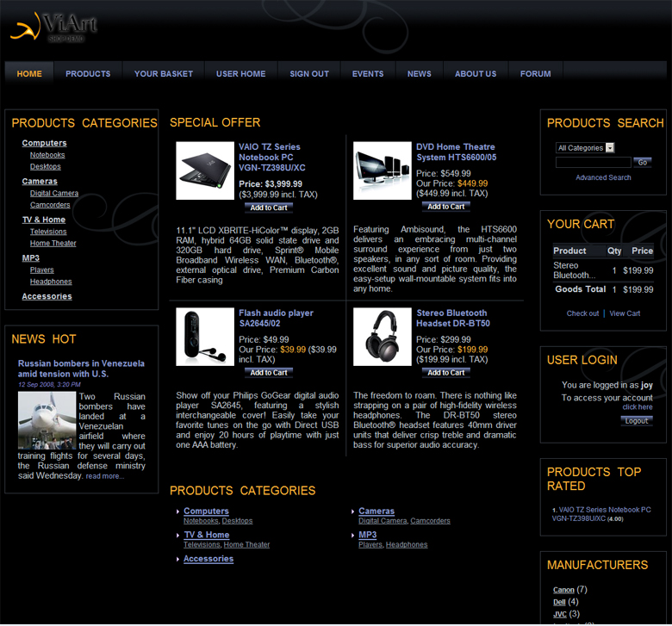The width and height of the screenshot is (672, 626).
Task: Click the Logout button
Action: (x=637, y=421)
